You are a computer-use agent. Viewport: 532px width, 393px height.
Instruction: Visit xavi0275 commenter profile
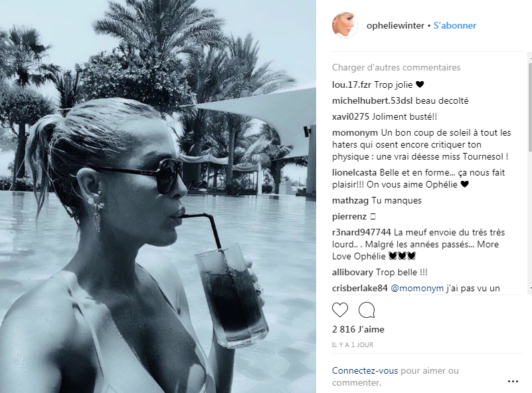[351, 116]
